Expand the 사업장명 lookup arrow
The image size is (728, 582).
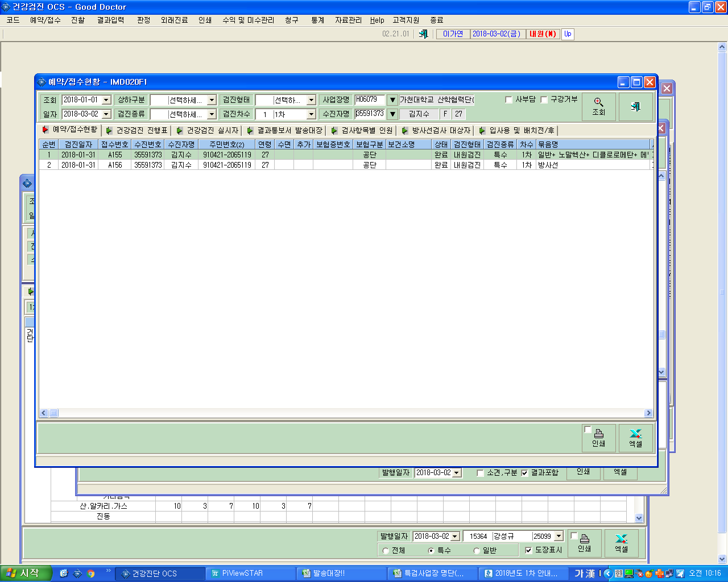[392, 100]
